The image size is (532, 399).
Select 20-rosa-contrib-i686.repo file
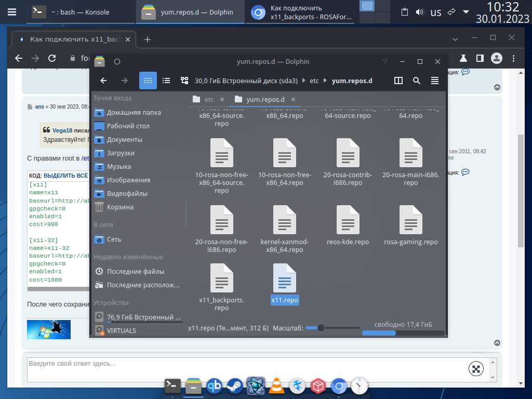[348, 162]
